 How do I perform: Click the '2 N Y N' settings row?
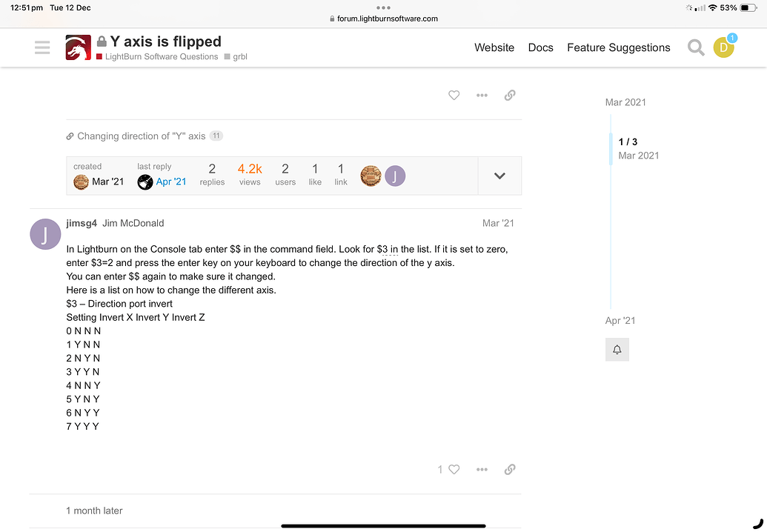83,359
